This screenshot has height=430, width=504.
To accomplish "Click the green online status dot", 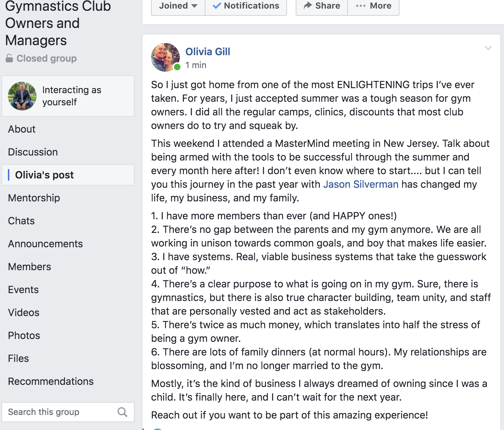I will coord(177,67).
